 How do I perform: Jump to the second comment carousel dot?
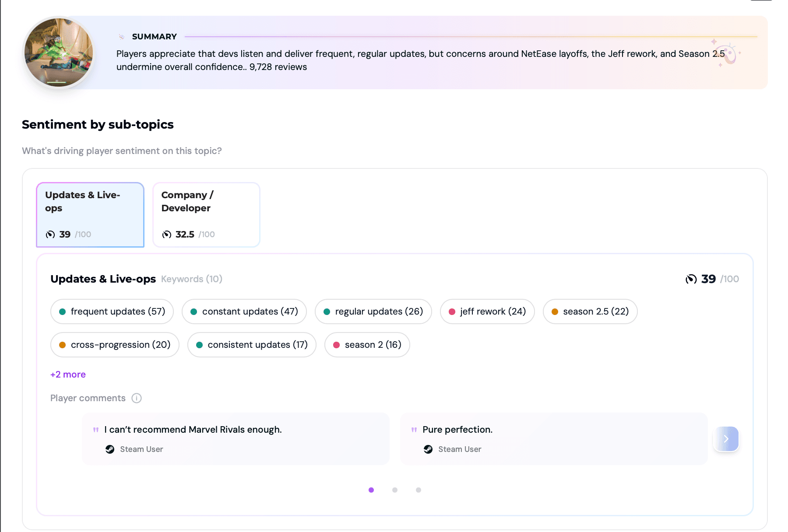point(395,490)
